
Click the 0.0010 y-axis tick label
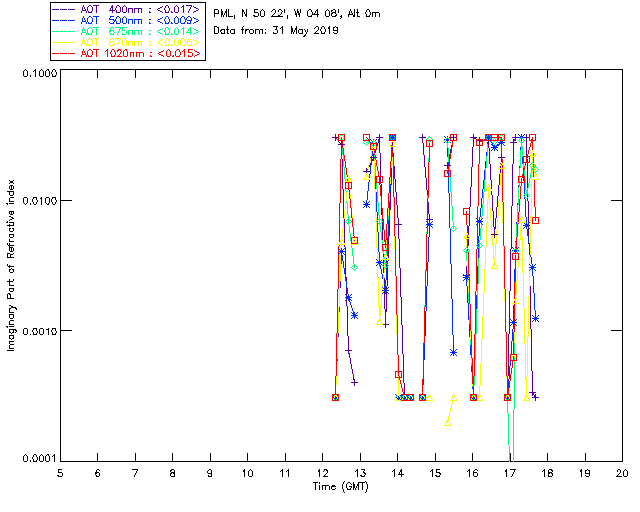click(x=38, y=330)
